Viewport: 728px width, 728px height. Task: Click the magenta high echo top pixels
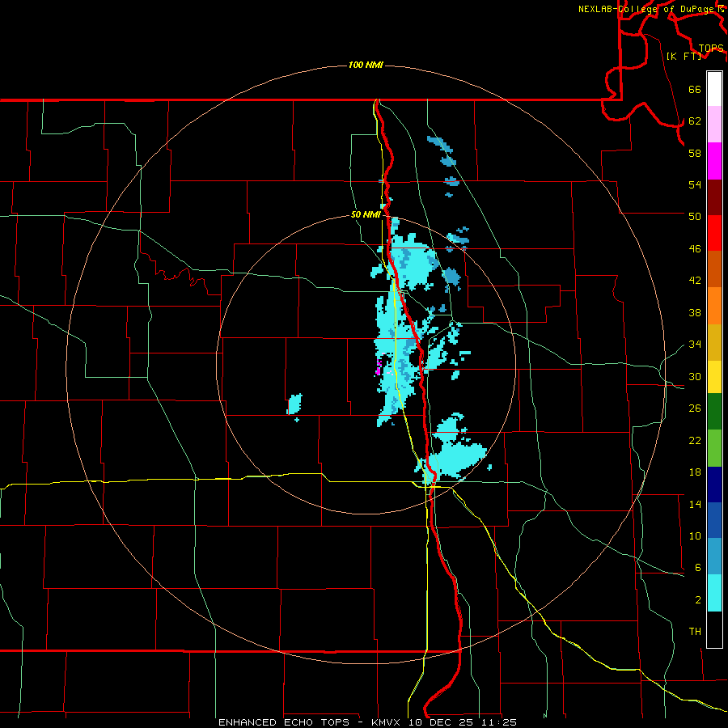[x=378, y=369]
